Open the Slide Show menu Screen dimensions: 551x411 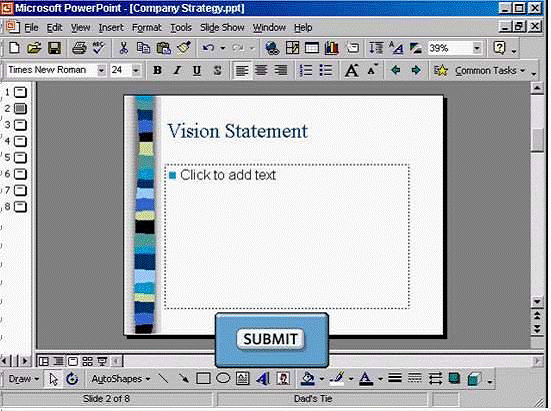222,27
